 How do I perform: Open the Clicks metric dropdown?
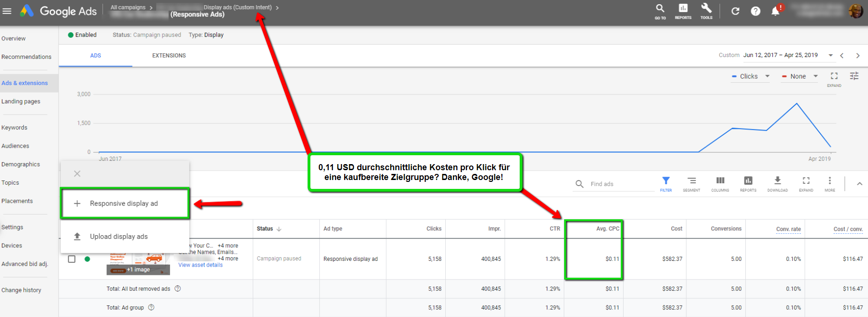[751, 76]
